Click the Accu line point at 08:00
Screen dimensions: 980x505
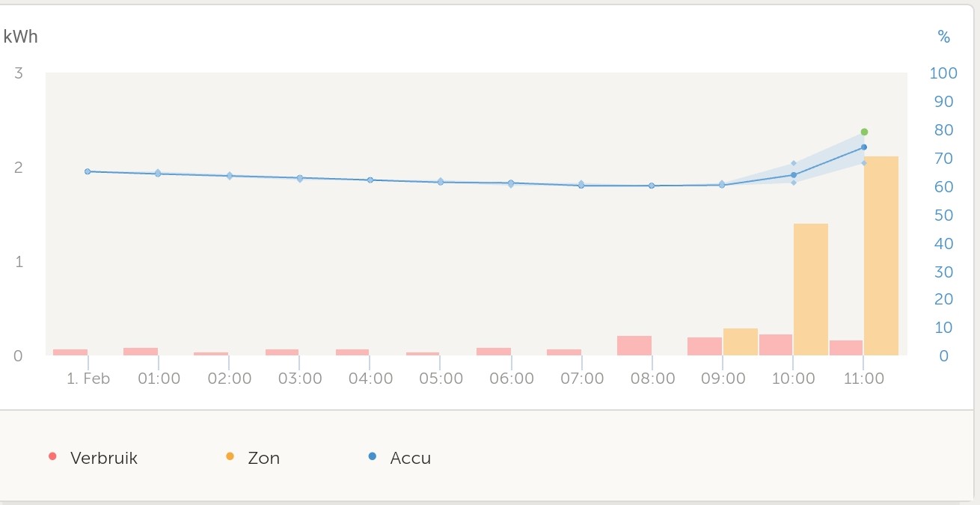652,186
